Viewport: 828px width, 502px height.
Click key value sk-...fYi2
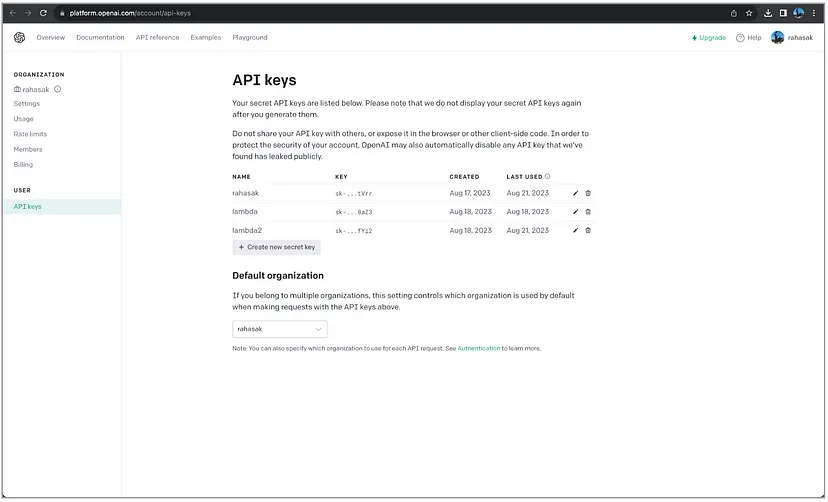point(353,231)
